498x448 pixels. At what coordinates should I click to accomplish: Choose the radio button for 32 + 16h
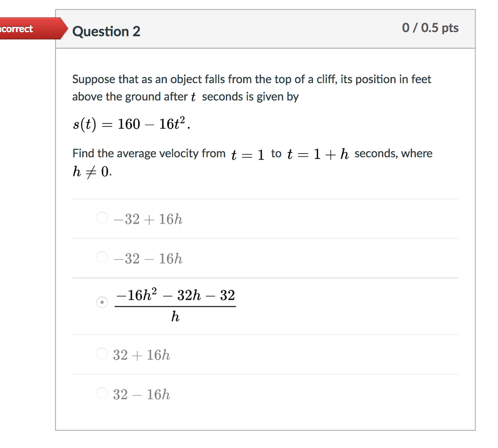click(102, 354)
